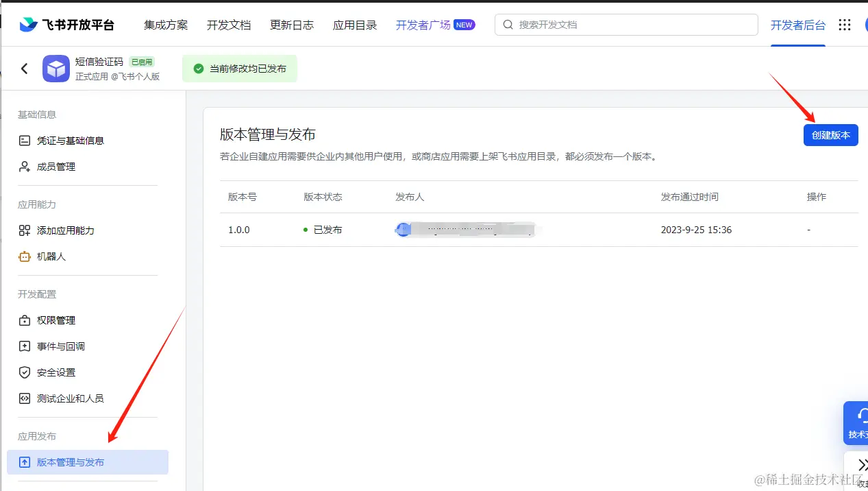Click the 已启用 status badge
The width and height of the screenshot is (868, 491).
[142, 62]
